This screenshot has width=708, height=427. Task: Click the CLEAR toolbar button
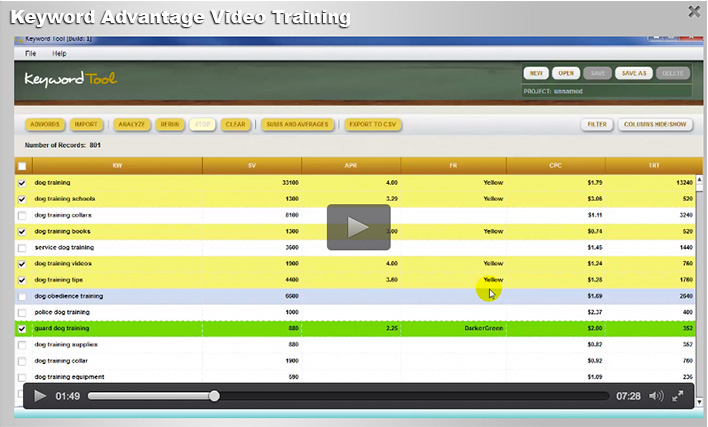coord(236,124)
